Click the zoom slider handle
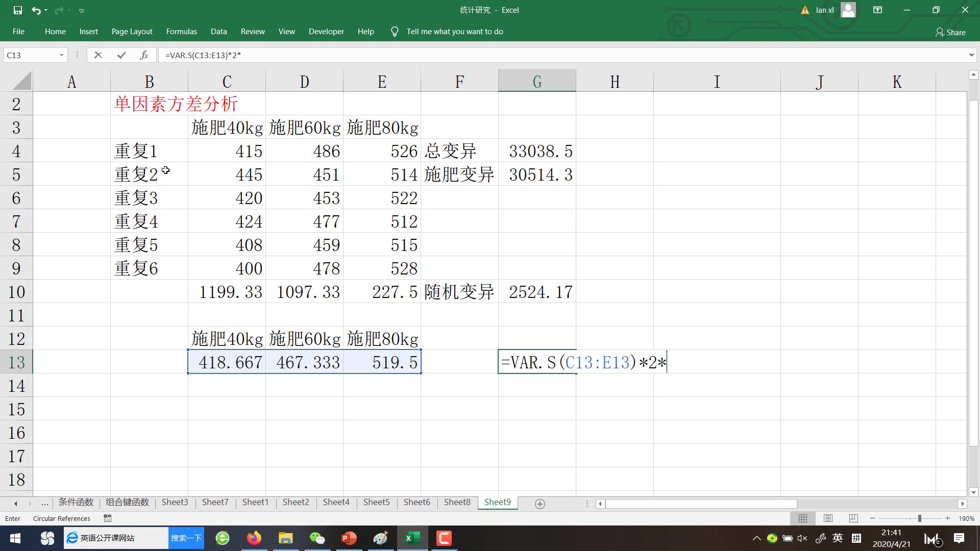Image resolution: width=980 pixels, height=551 pixels. 919,518
